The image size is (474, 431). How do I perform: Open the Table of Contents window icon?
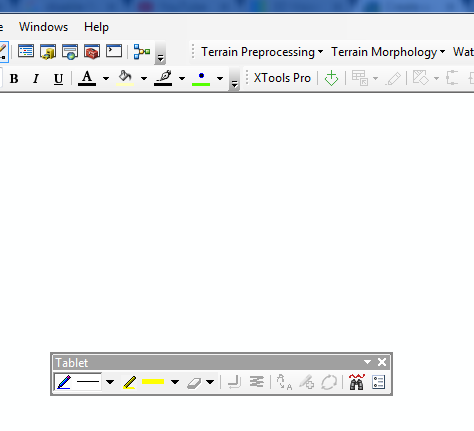(x=26, y=52)
